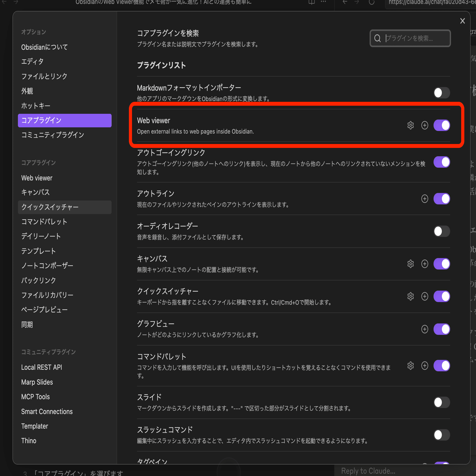This screenshot has width=476, height=476.
Task: Click the web viewer forward arrow beside reload
Action: point(357,2)
